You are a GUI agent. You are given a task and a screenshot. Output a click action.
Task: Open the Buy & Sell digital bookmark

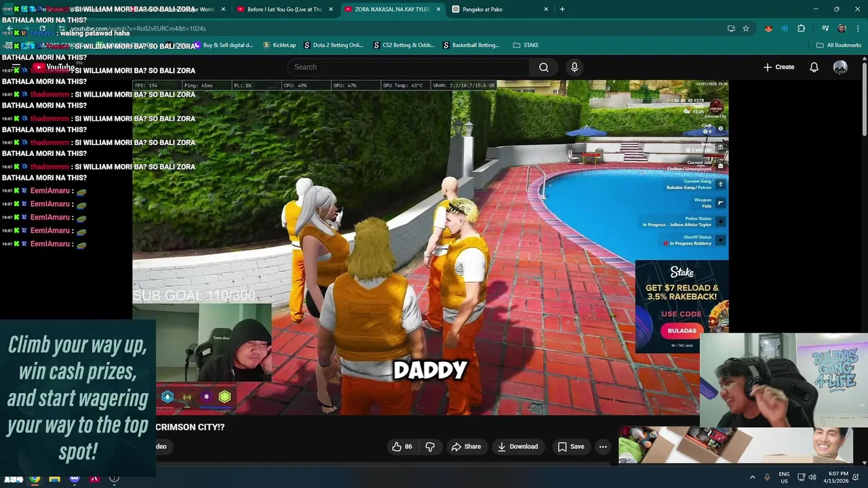coord(224,45)
